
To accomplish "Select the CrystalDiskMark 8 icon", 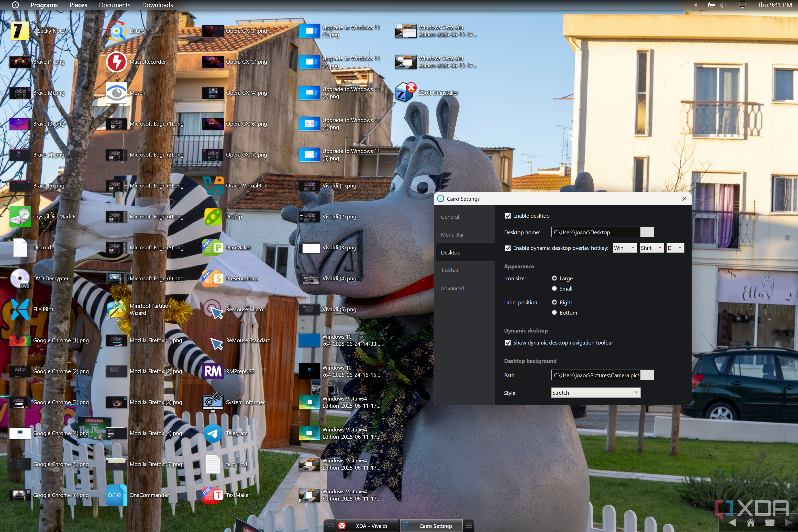I will [x=20, y=216].
